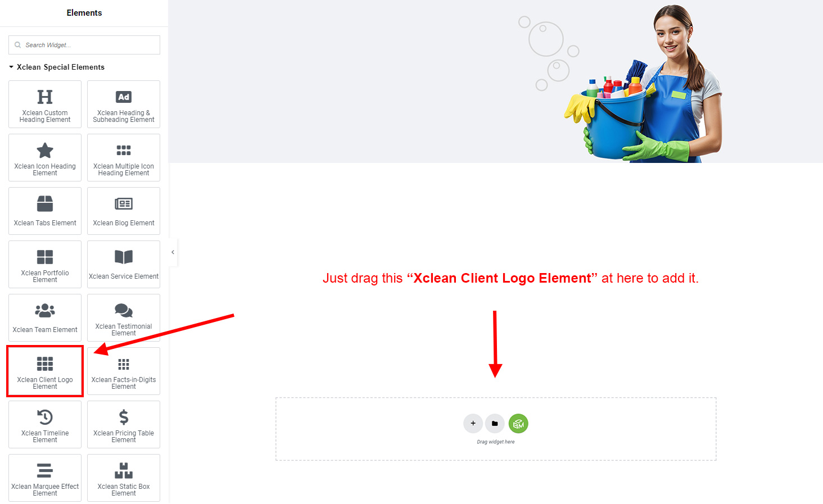Click the Xclean Tabs Element widget
Screen dimensions: 823x504
pyautogui.click(x=45, y=211)
